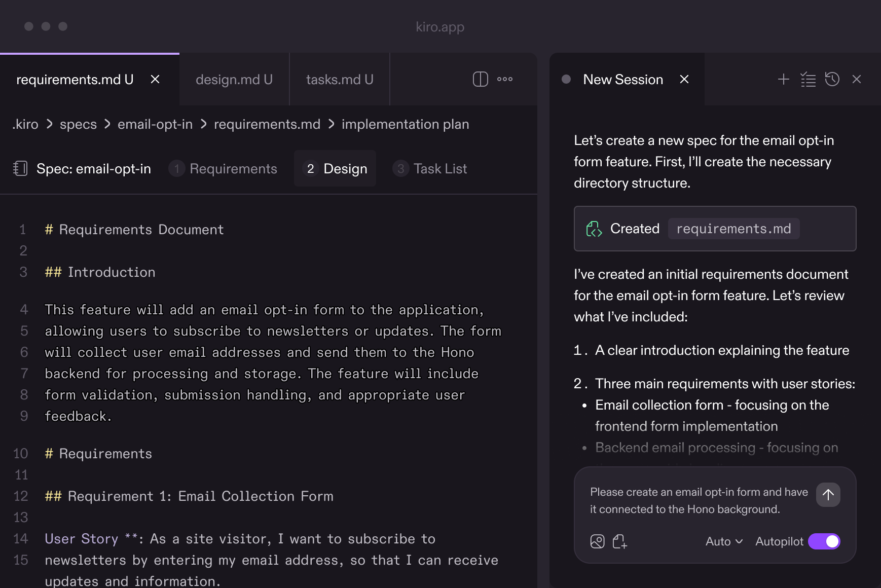The image size is (881, 588).
Task: Open the created requirements.md file chip
Action: (x=733, y=229)
